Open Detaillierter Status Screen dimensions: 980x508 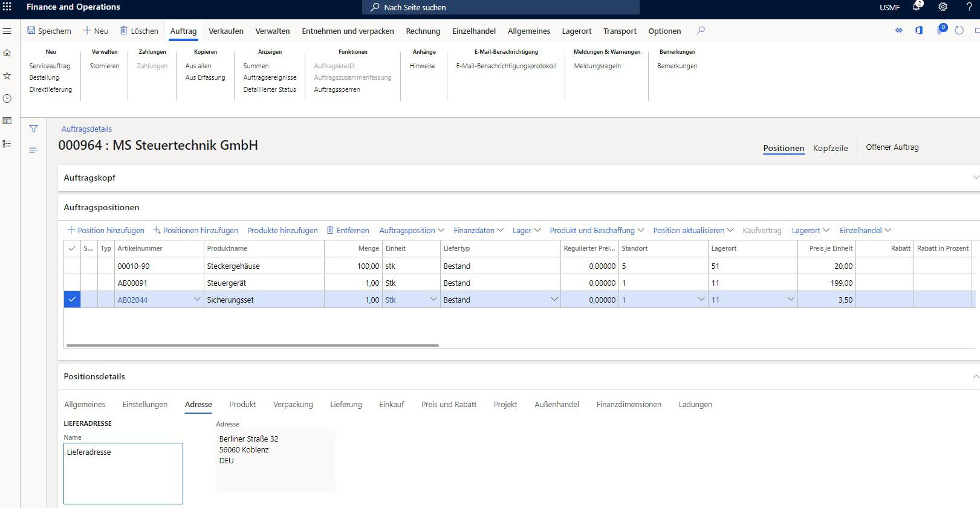[x=270, y=89]
